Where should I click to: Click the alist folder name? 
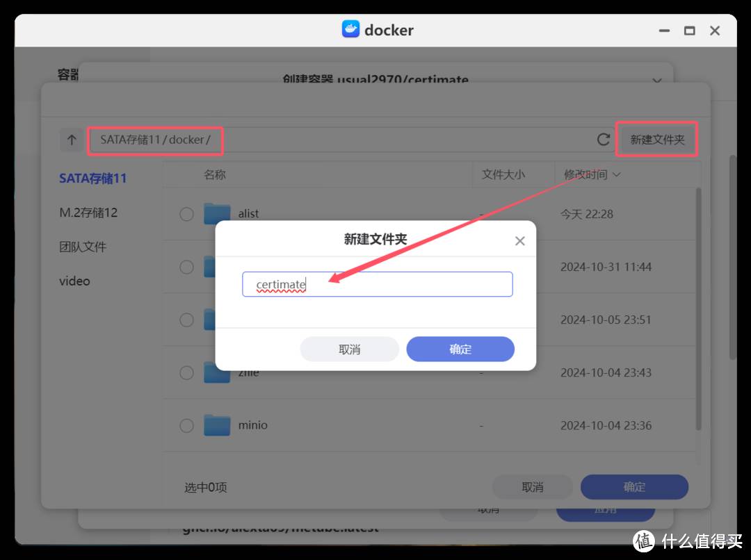coord(248,213)
